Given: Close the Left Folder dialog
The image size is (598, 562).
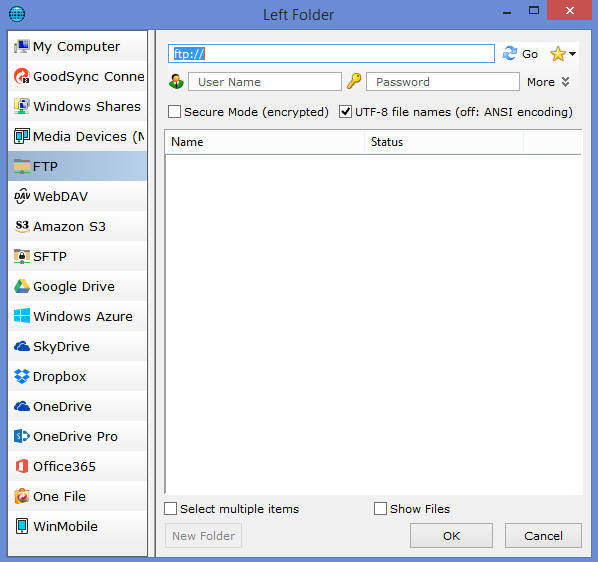Looking at the screenshot, I should (570, 10).
